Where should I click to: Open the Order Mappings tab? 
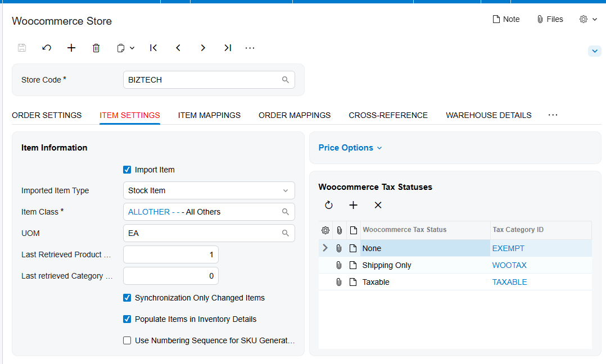pyautogui.click(x=295, y=115)
